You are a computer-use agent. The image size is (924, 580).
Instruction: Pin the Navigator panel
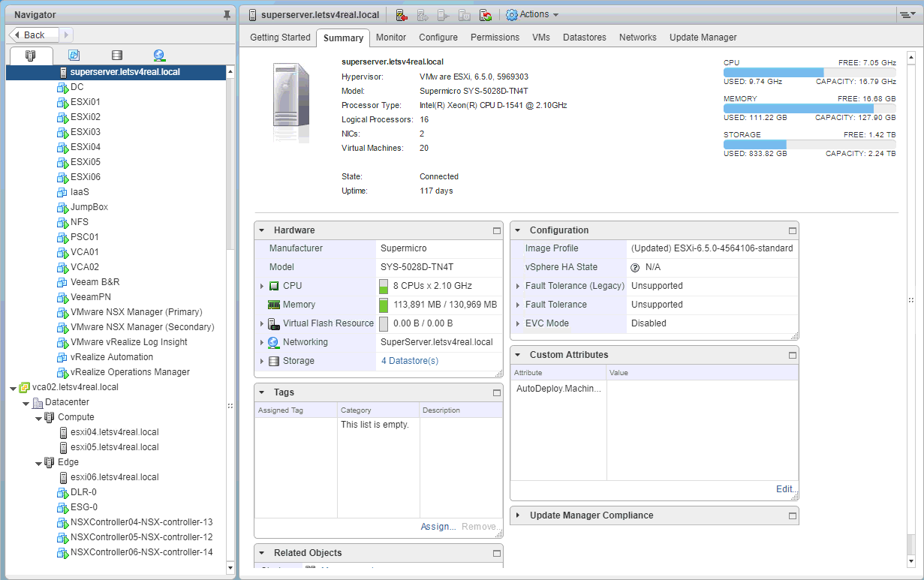point(227,15)
